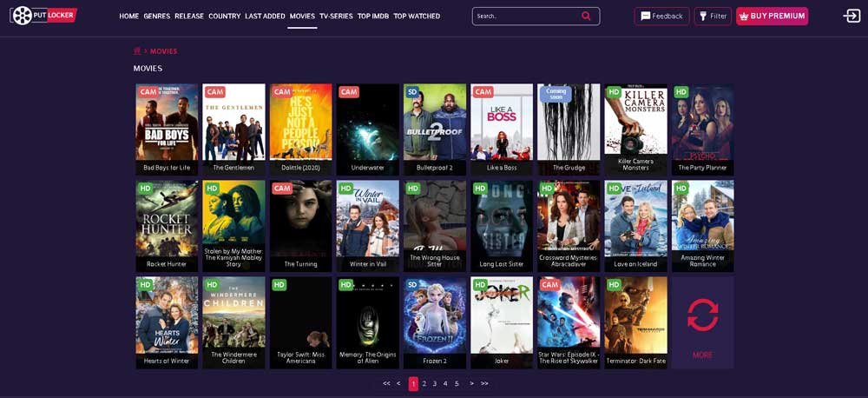Open the COUNTRY menu
The height and width of the screenshot is (398, 868).
224,16
